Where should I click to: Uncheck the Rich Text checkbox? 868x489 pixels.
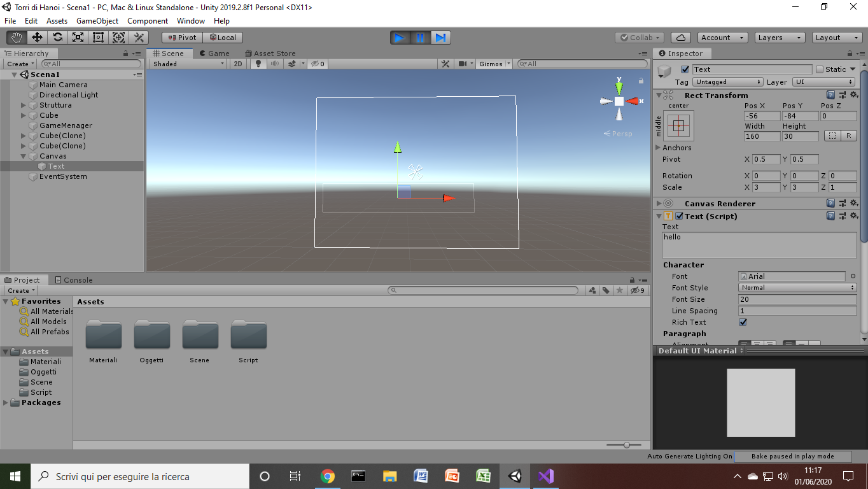coord(743,322)
